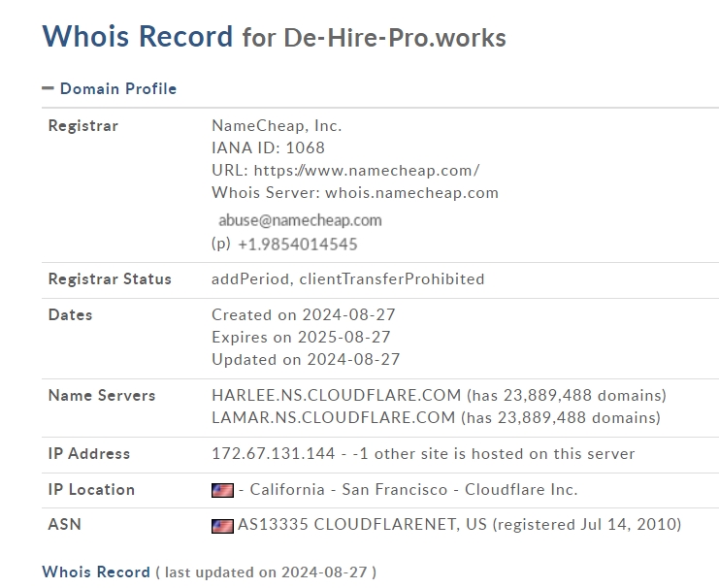Click the clientTransferProhibited status text
The height and width of the screenshot is (588, 719).
tap(392, 278)
